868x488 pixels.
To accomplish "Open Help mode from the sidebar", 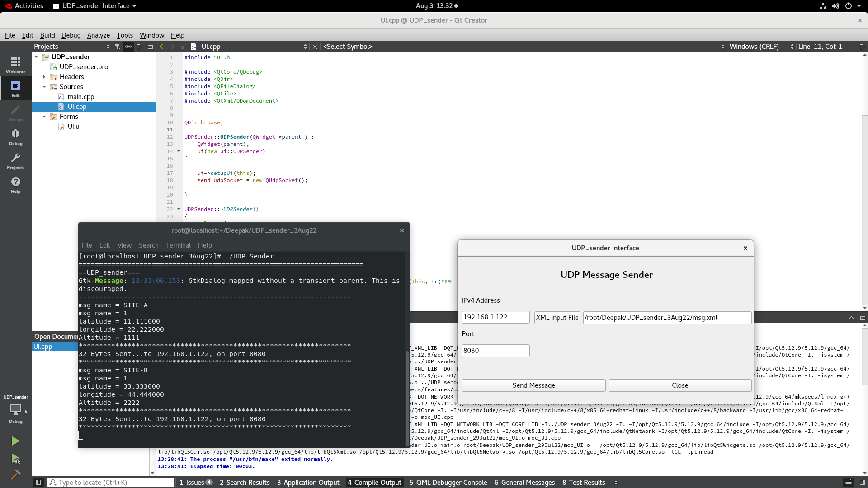I will coord(15,185).
